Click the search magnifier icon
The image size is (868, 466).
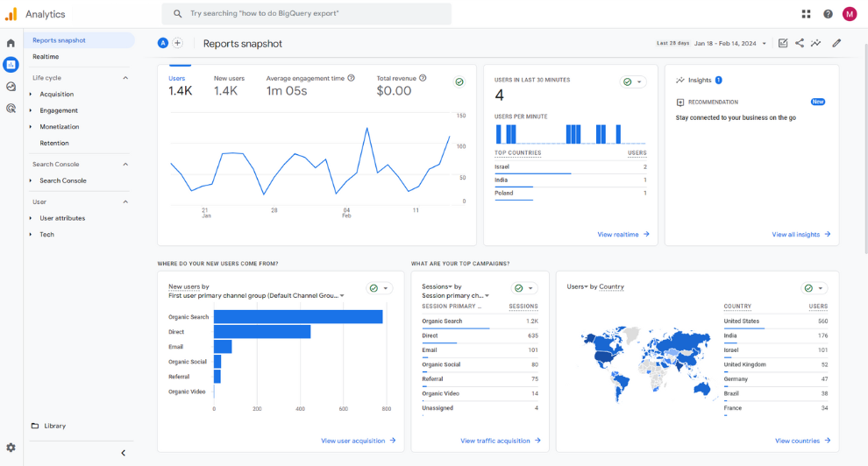click(178, 13)
